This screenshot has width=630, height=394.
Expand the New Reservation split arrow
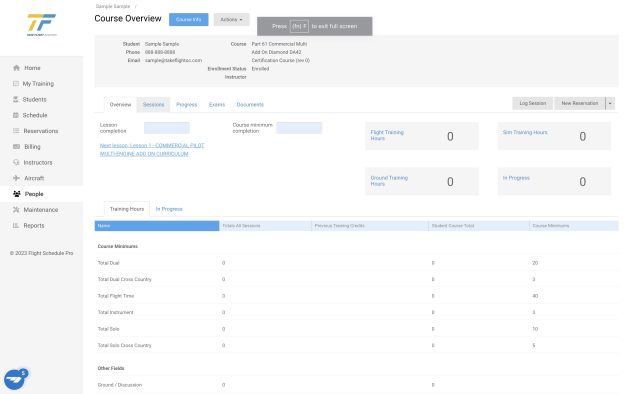(610, 103)
